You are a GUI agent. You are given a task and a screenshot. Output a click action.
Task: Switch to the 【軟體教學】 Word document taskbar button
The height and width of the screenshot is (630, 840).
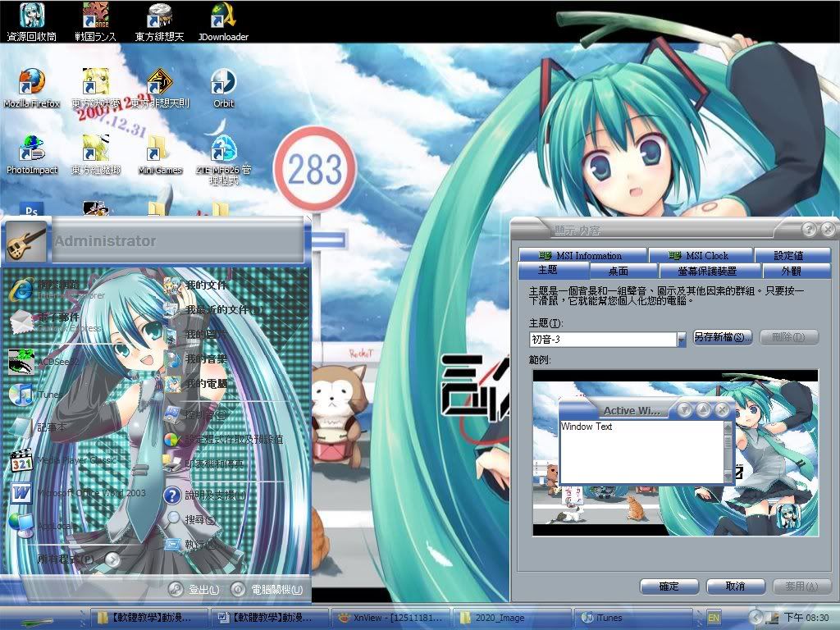[268, 618]
